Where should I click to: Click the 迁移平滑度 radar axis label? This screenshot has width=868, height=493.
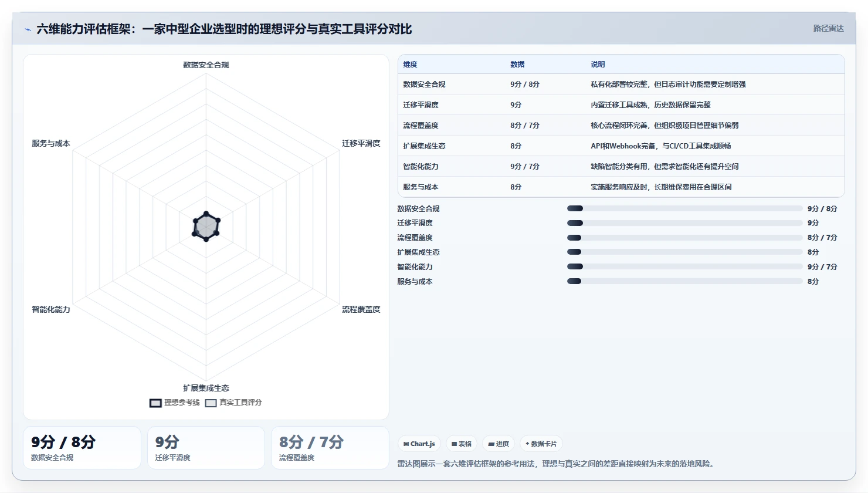pos(361,143)
